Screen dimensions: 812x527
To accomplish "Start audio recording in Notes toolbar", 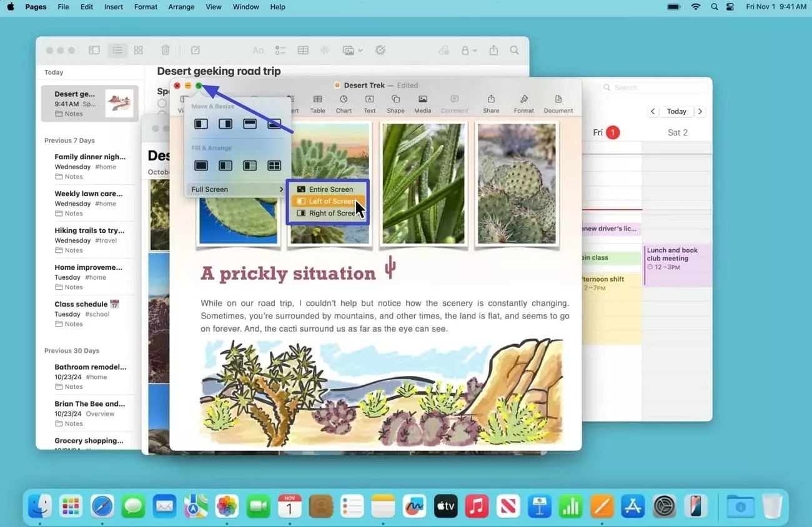I will [325, 51].
